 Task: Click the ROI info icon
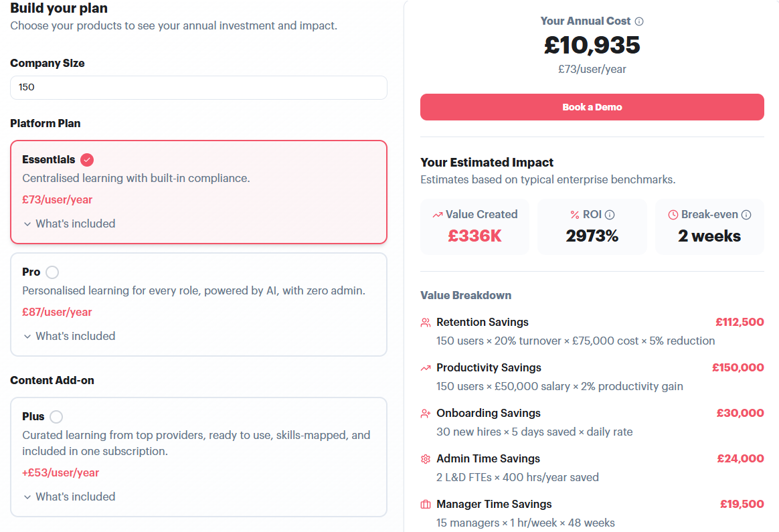610,215
